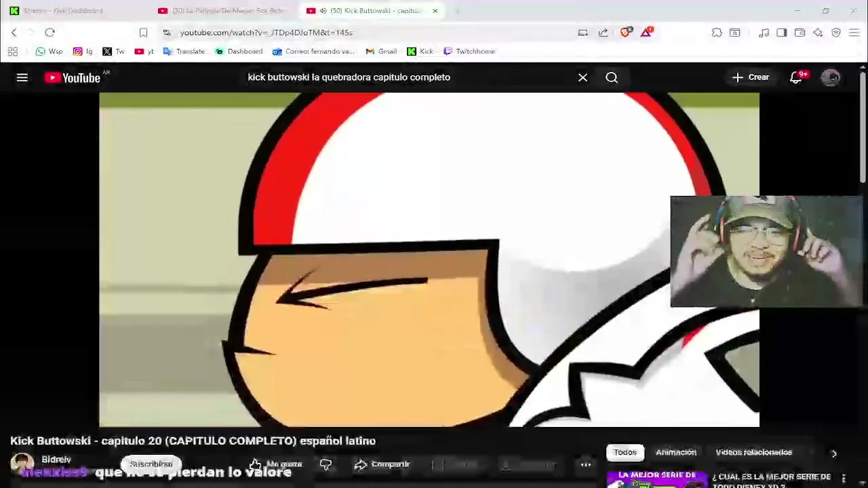The width and height of the screenshot is (868, 488).
Task: Open options for the ¿Cual es la mejor serie video
Action: [x=844, y=479]
